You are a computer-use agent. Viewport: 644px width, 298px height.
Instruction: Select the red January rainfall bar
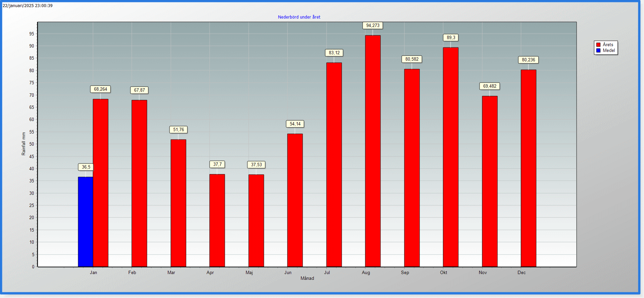[x=100, y=183]
